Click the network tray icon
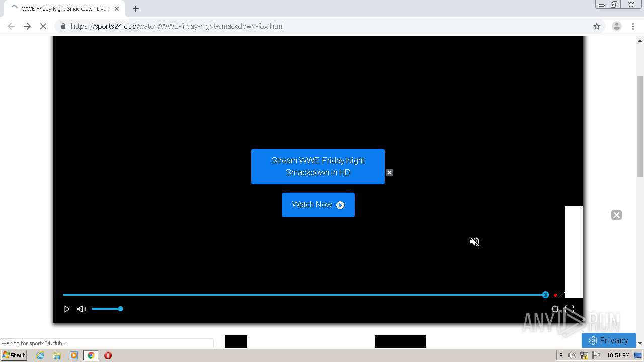The image size is (644, 362). click(x=584, y=355)
